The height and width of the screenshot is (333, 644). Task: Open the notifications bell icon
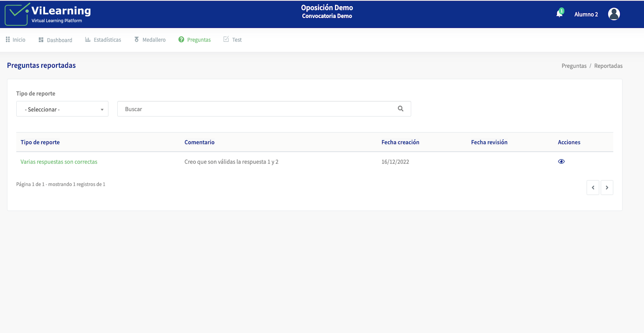[559, 14]
